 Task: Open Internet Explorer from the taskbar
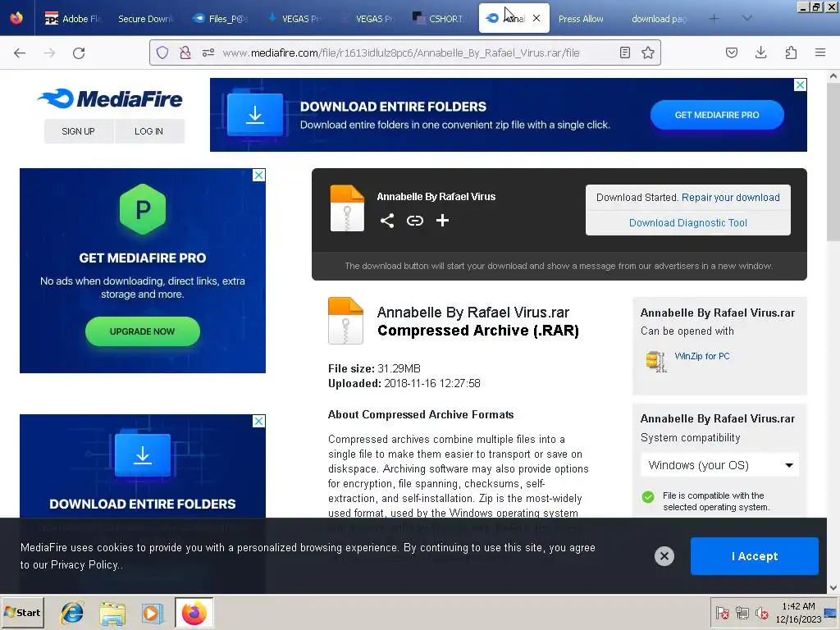coord(72,612)
